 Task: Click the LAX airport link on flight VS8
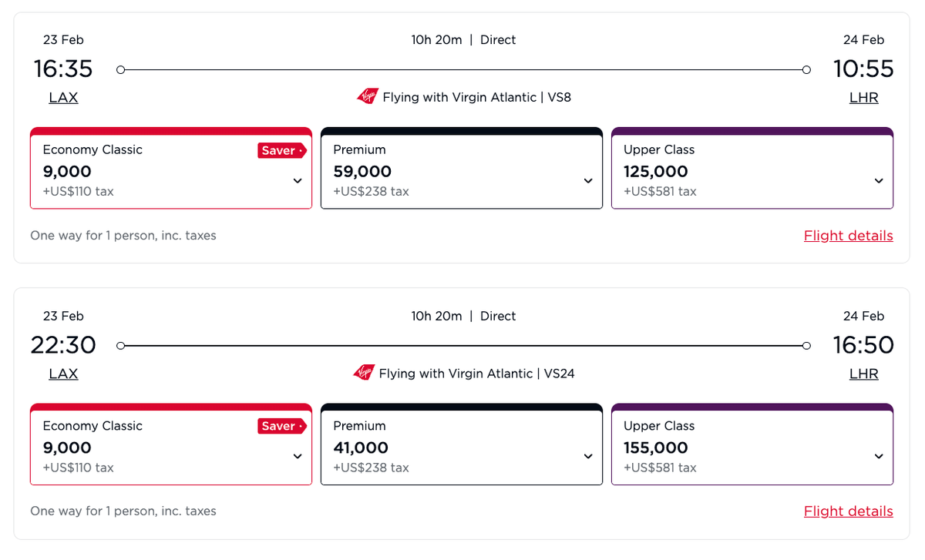coord(63,97)
